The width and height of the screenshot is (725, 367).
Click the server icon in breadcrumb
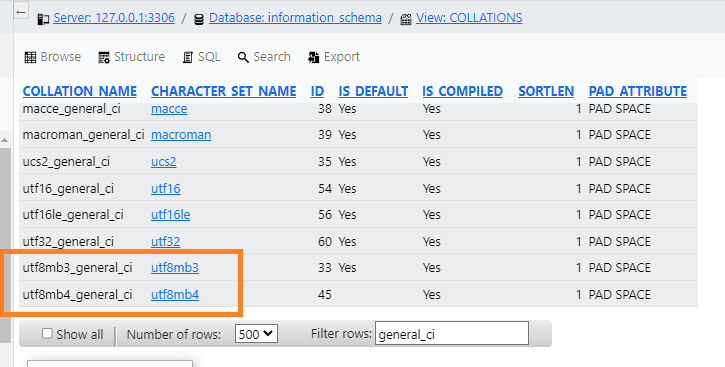43,19
